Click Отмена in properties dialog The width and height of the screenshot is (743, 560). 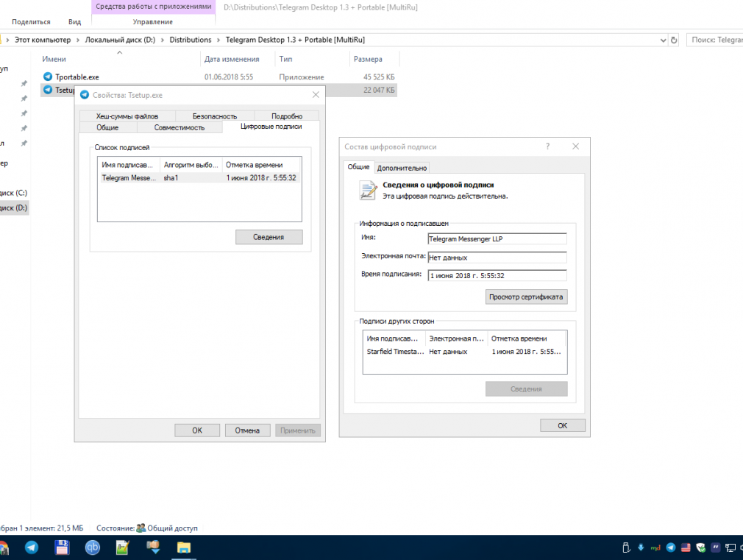(x=247, y=430)
